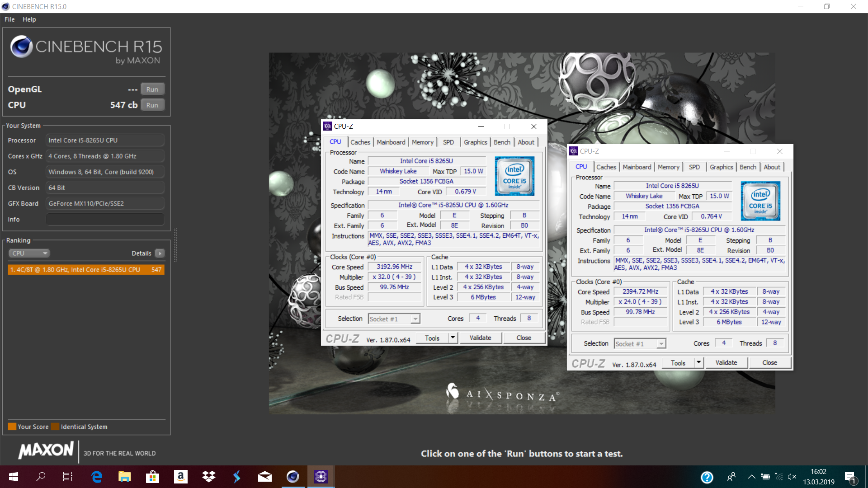Expand Tools dropdown arrow in right CPU-Z window
The image size is (868, 488).
point(698,363)
